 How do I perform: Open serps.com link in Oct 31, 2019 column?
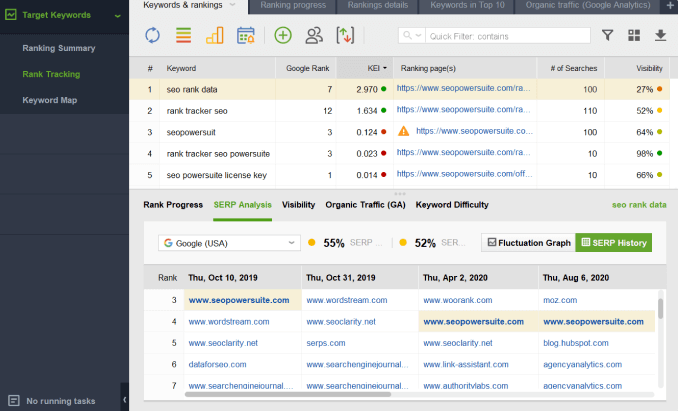pyautogui.click(x=326, y=343)
